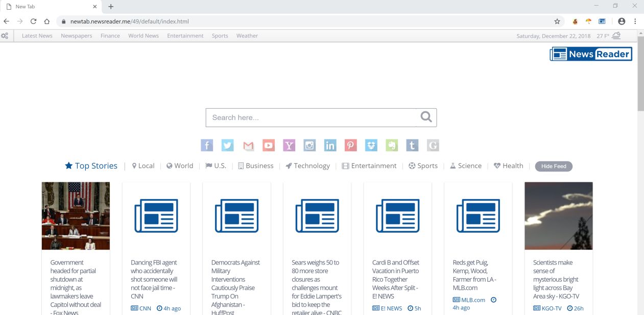
Task: Open the Chrome three-dot menu
Action: (x=635, y=21)
